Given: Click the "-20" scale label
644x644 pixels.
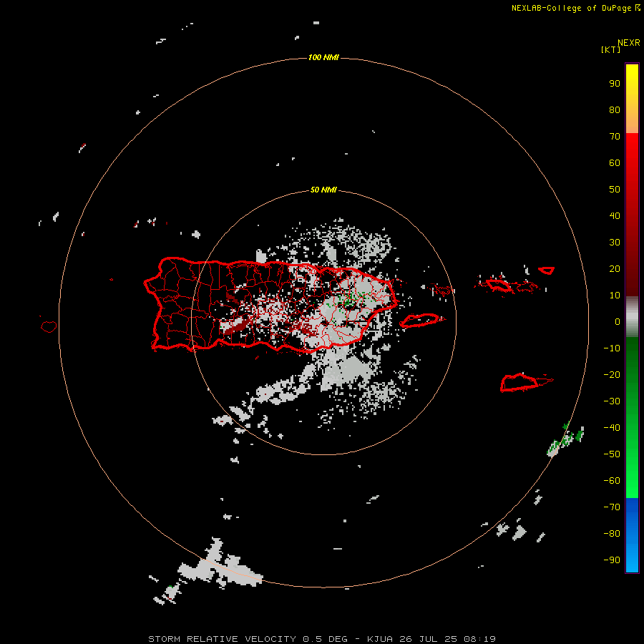Looking at the screenshot, I should pyautogui.click(x=612, y=375).
